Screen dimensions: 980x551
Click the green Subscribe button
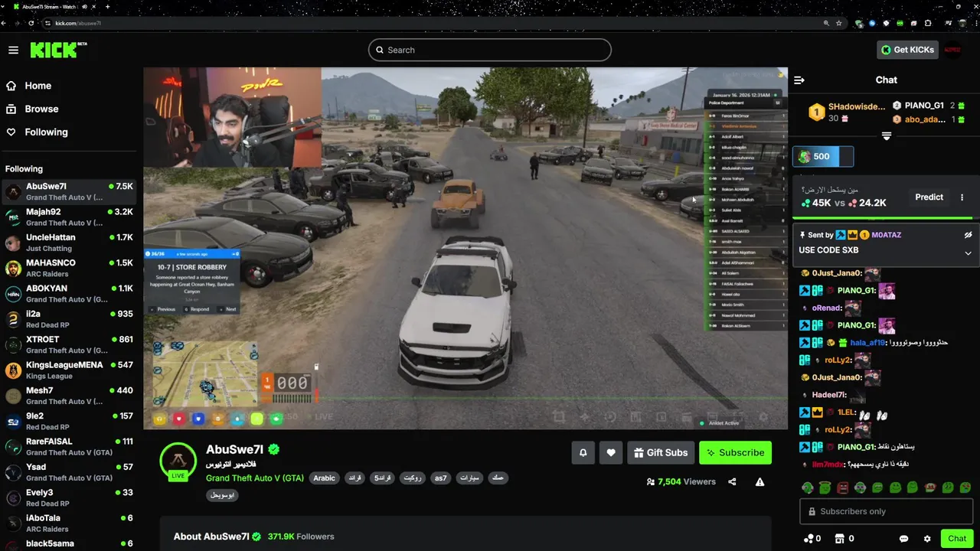coord(735,452)
